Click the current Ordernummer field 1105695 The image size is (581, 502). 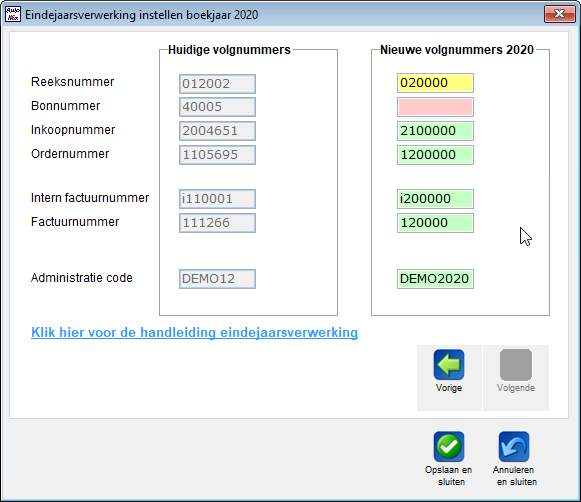tap(218, 155)
